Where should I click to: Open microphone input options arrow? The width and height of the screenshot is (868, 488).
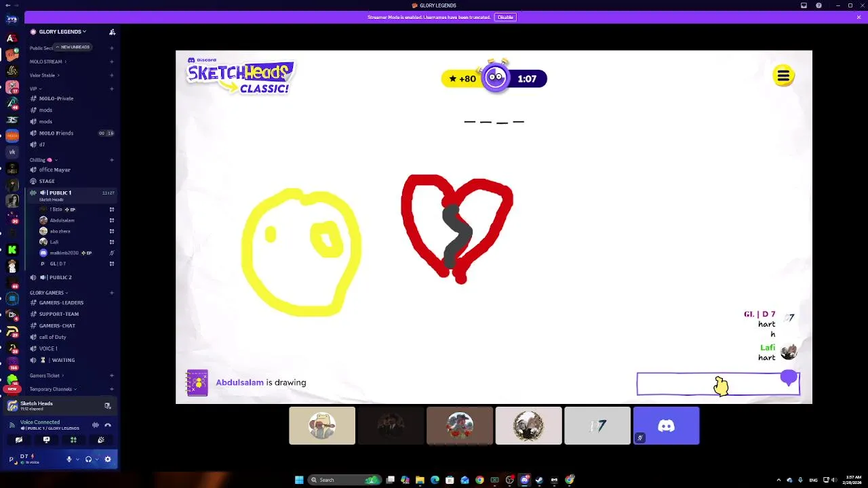tap(77, 460)
